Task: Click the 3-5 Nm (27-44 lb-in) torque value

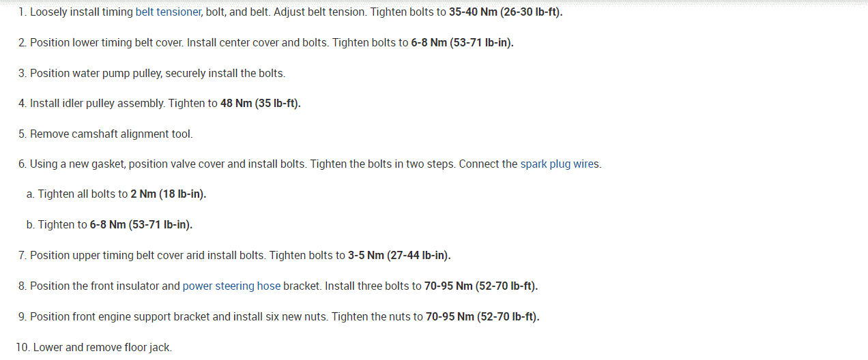Action: click(399, 256)
